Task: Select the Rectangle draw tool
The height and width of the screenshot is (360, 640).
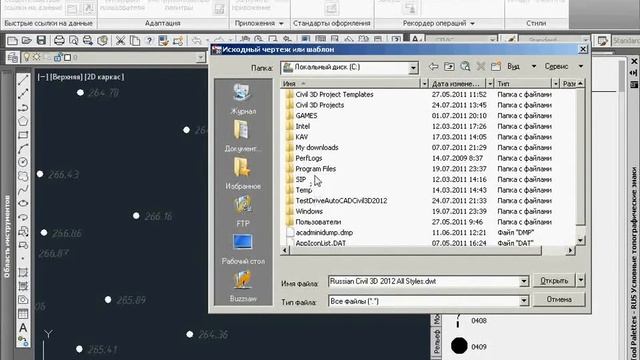Action: coord(23,135)
